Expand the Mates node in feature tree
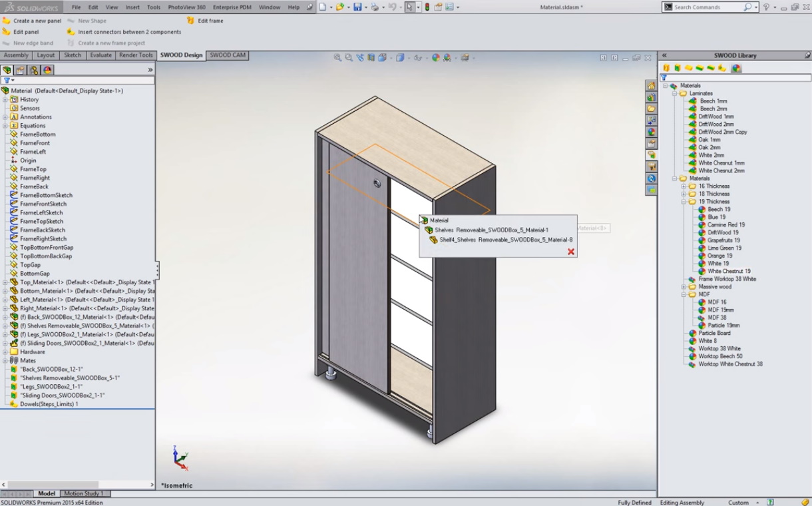The height and width of the screenshot is (506, 812). tap(5, 360)
